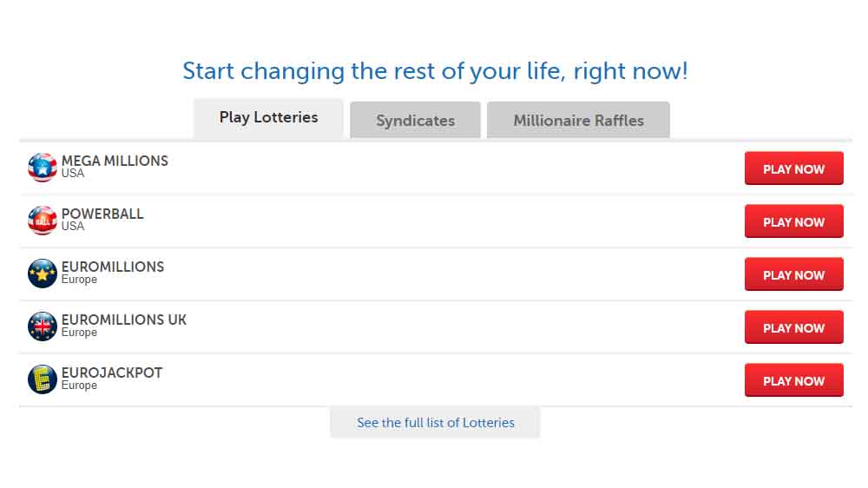Click the EUROMILLIONS lottery name
Viewport: 868px width, 488px height.
pyautogui.click(x=113, y=267)
